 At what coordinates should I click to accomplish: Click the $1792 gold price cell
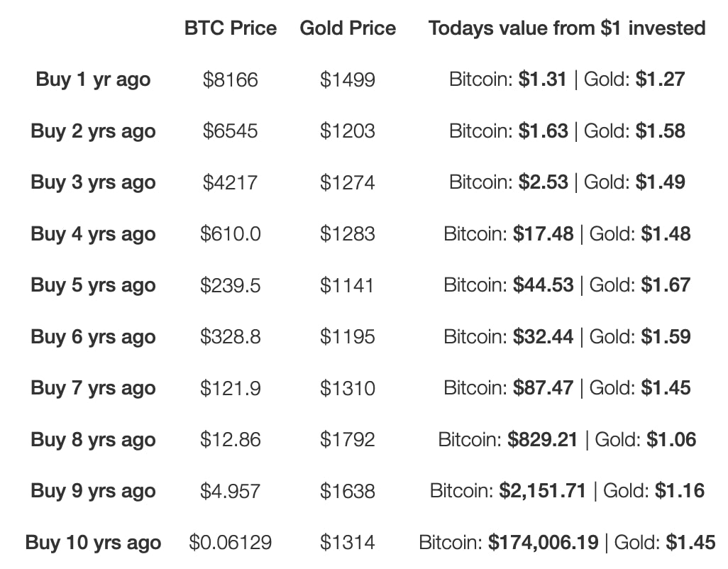(x=347, y=440)
